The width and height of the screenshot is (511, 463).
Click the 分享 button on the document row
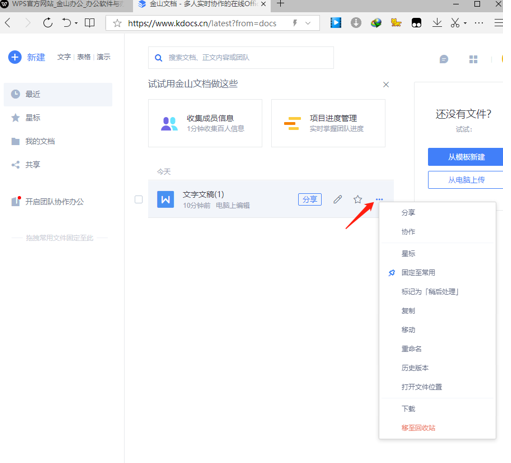coord(310,199)
